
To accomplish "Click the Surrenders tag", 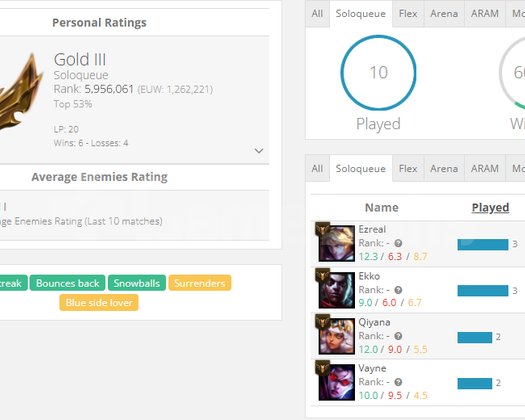I will tap(200, 283).
